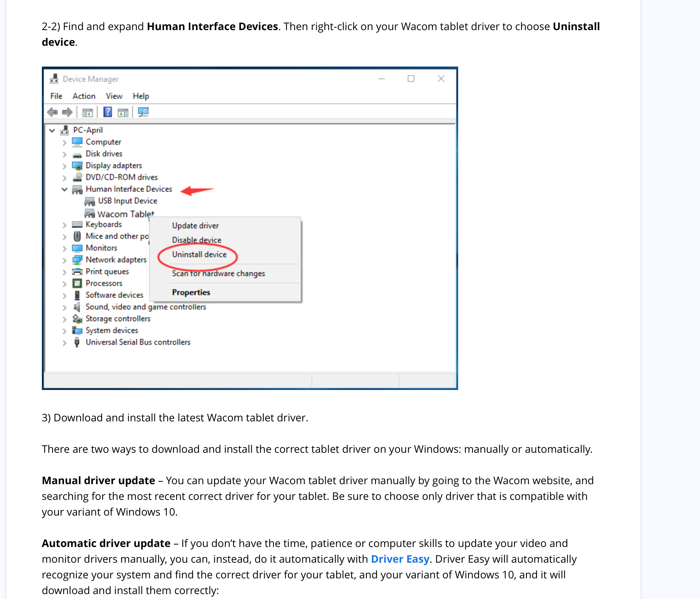Collapse the PC-April root node
This screenshot has height=599, width=700.
coord(52,130)
